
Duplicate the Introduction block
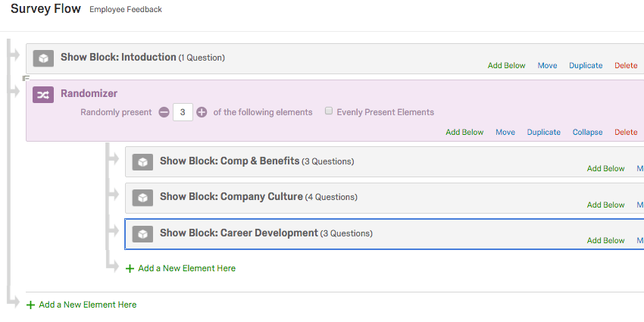pos(586,66)
